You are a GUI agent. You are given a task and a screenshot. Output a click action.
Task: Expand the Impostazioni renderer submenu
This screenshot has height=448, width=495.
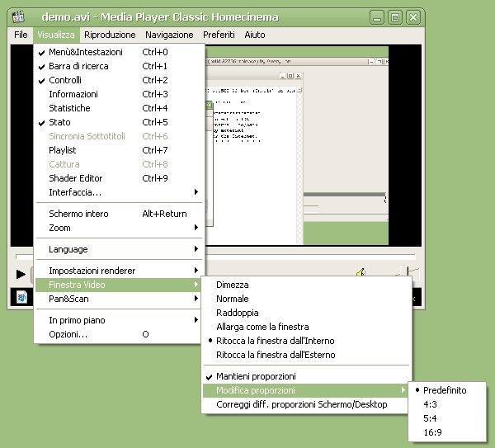[x=92, y=271]
